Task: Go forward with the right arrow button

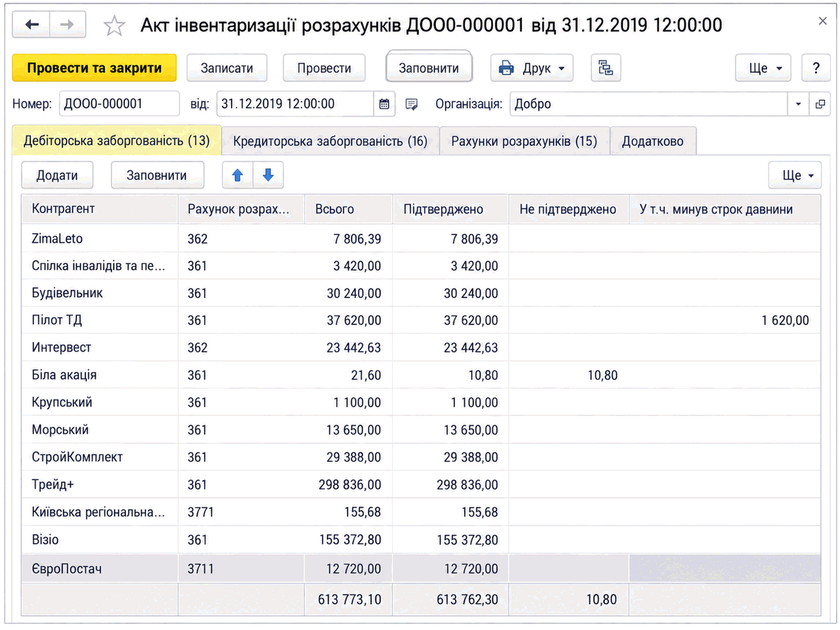Action: (x=68, y=25)
